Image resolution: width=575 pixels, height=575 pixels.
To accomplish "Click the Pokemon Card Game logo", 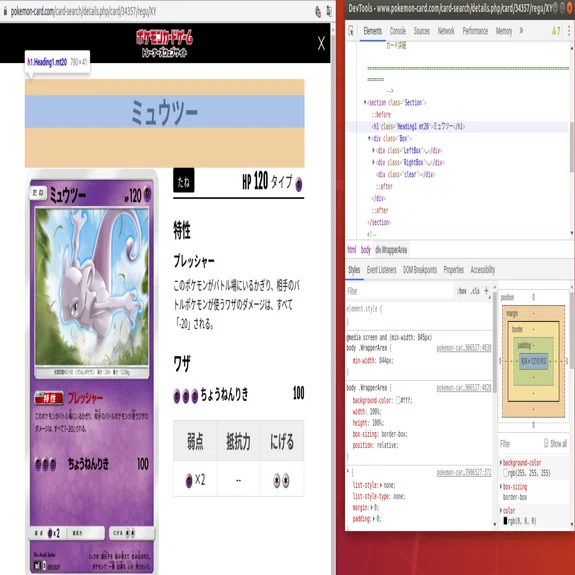I will pyautogui.click(x=164, y=43).
